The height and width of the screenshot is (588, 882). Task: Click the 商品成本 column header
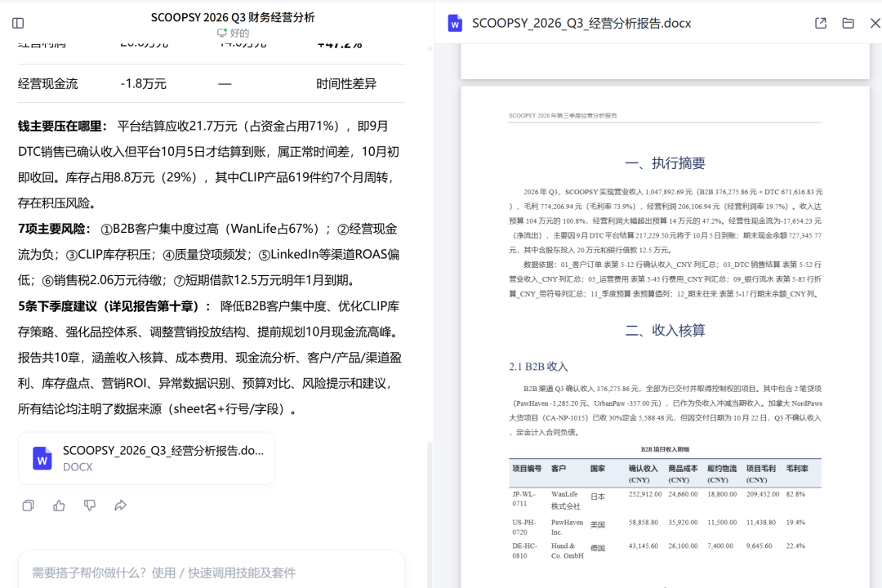(683, 474)
